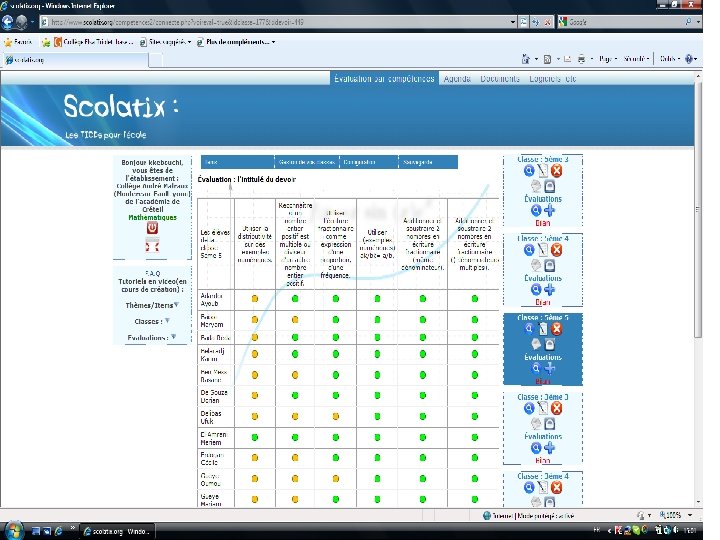Open Tutoriels en video link
Image resolution: width=720 pixels, height=540 pixels.
[152, 285]
